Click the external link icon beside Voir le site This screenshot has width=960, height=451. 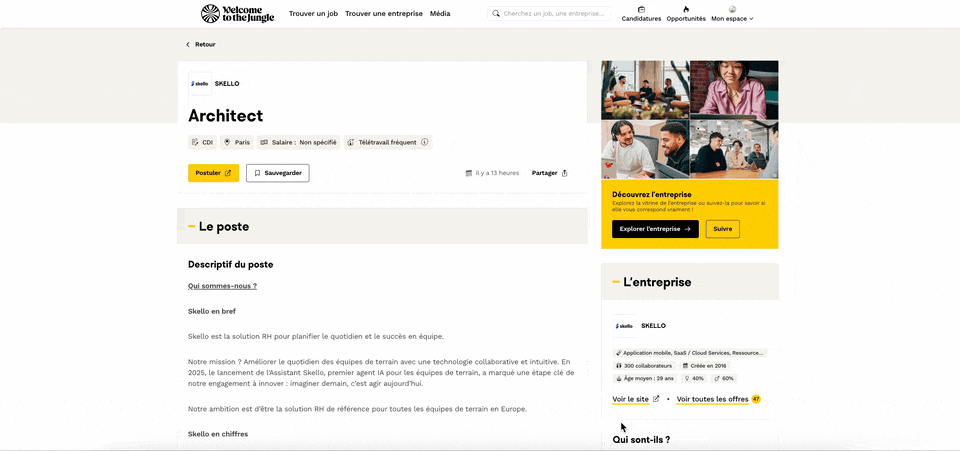click(656, 399)
